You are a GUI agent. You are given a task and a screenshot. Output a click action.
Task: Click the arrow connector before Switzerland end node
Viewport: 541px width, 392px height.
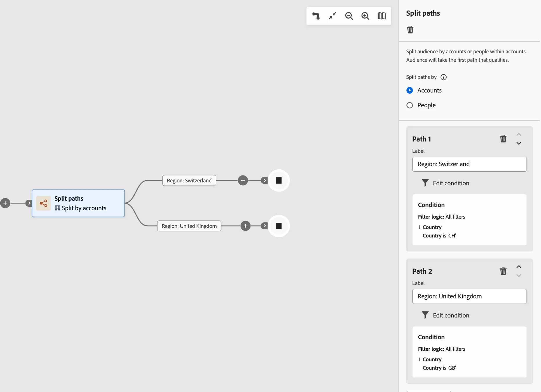pos(264,180)
